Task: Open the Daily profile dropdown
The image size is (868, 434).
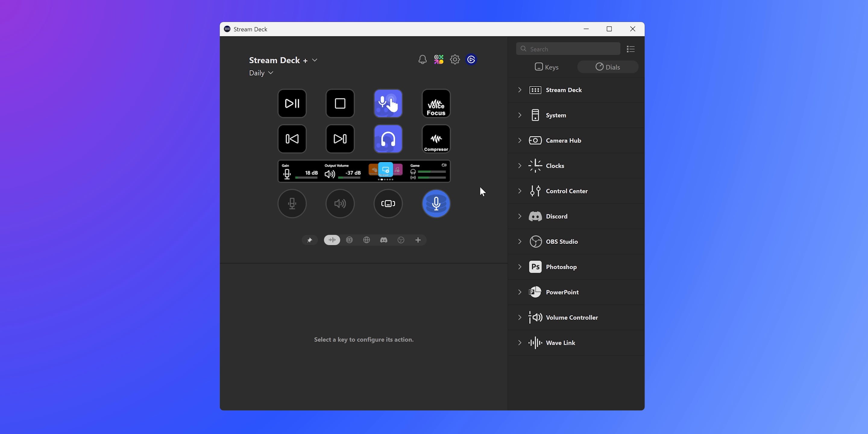Action: [261, 73]
